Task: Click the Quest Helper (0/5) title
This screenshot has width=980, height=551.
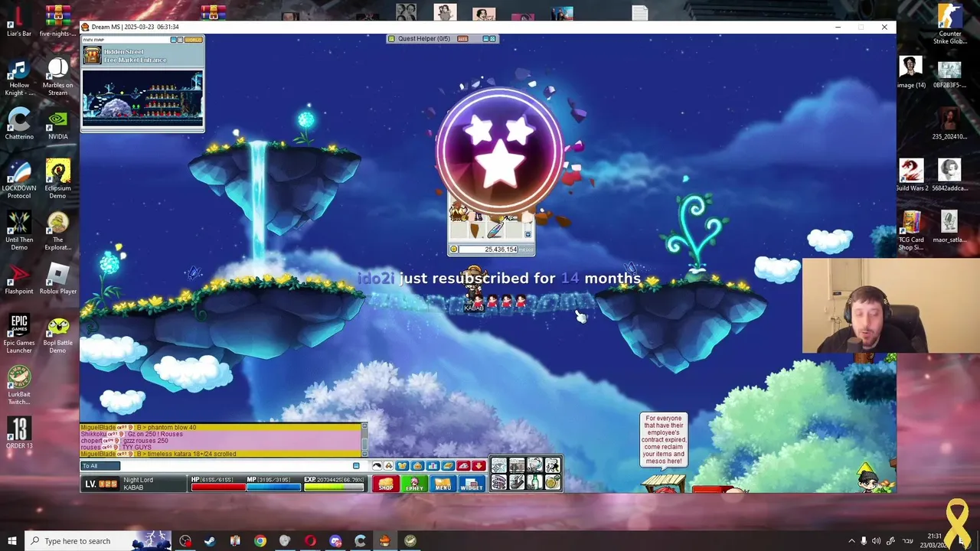Action: [x=424, y=38]
